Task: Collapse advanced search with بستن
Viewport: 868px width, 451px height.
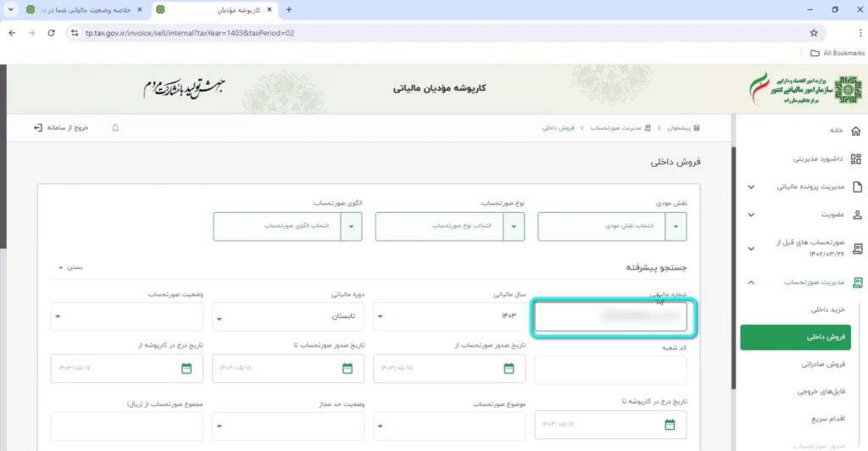Action: pos(72,267)
